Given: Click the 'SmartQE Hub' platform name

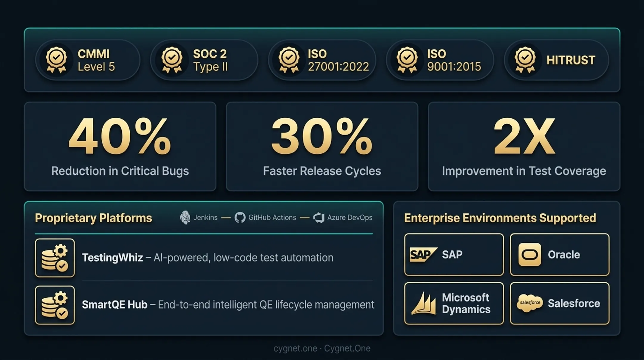Looking at the screenshot, I should (x=114, y=305).
